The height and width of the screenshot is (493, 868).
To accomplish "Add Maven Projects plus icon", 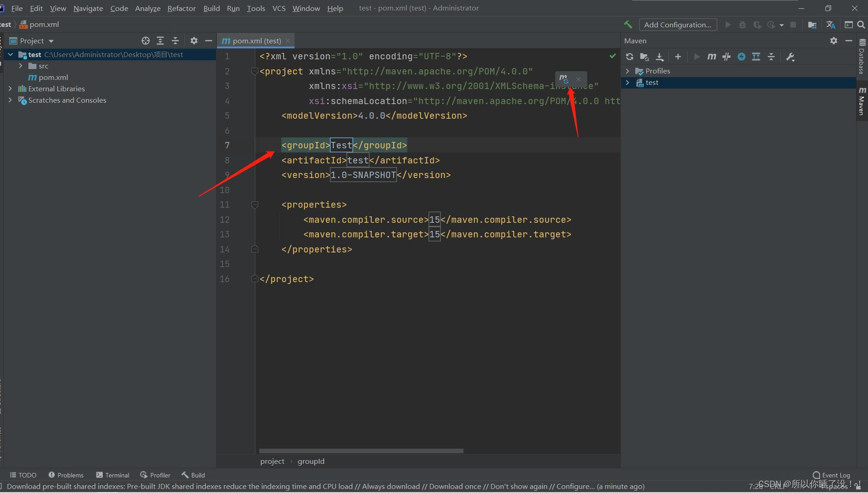I will click(x=678, y=57).
